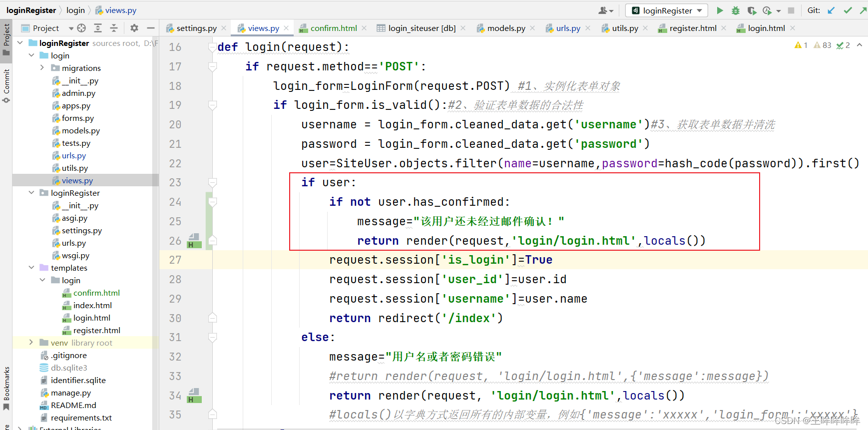868x430 pixels.
Task: Fold the if block at line 17
Action: pyautogui.click(x=212, y=66)
